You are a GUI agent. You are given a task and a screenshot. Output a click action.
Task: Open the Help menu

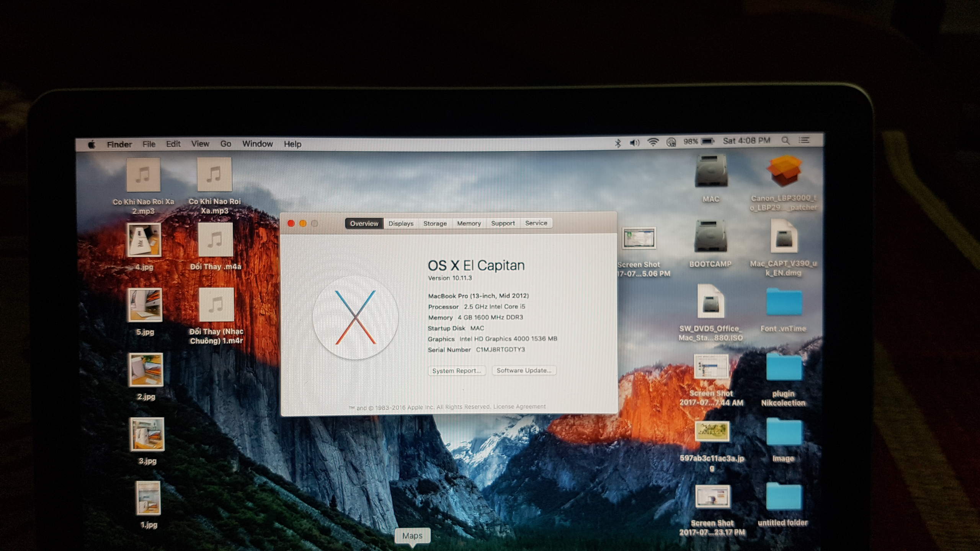pos(292,144)
